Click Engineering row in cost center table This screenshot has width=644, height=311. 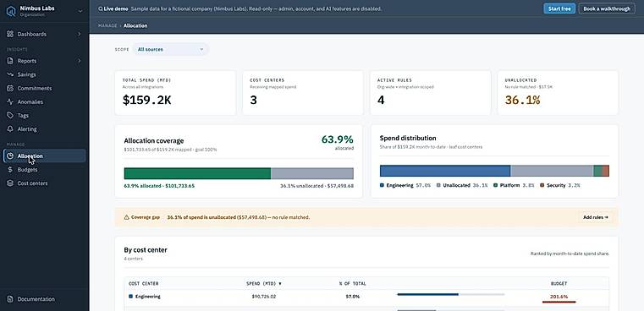[x=366, y=297]
